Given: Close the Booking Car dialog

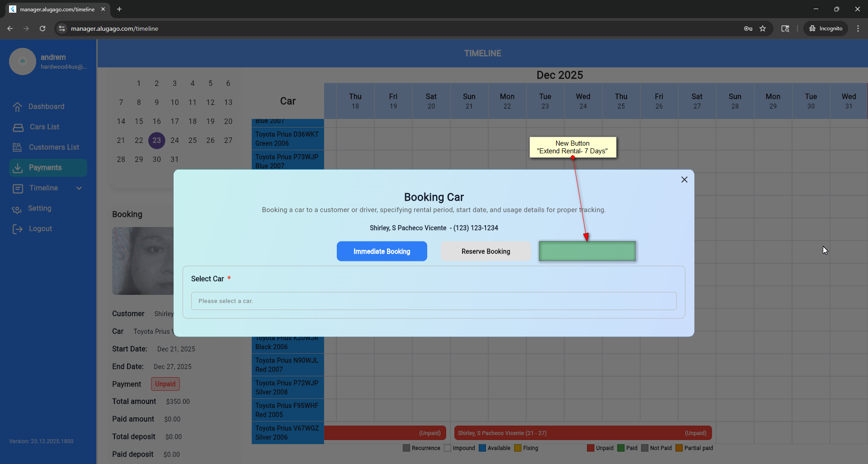Looking at the screenshot, I should (684, 180).
